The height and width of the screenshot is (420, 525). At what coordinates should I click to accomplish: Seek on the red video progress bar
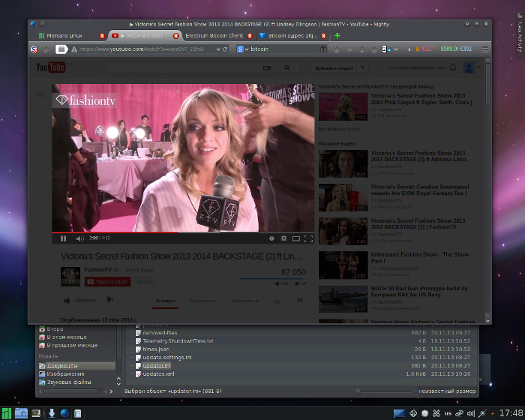pyautogui.click(x=183, y=232)
